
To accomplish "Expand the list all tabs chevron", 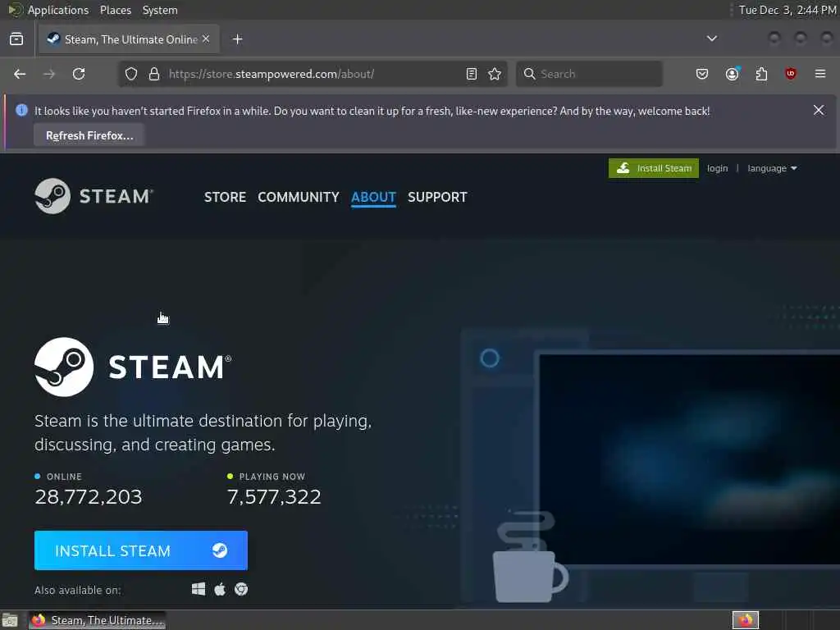I will (x=712, y=39).
